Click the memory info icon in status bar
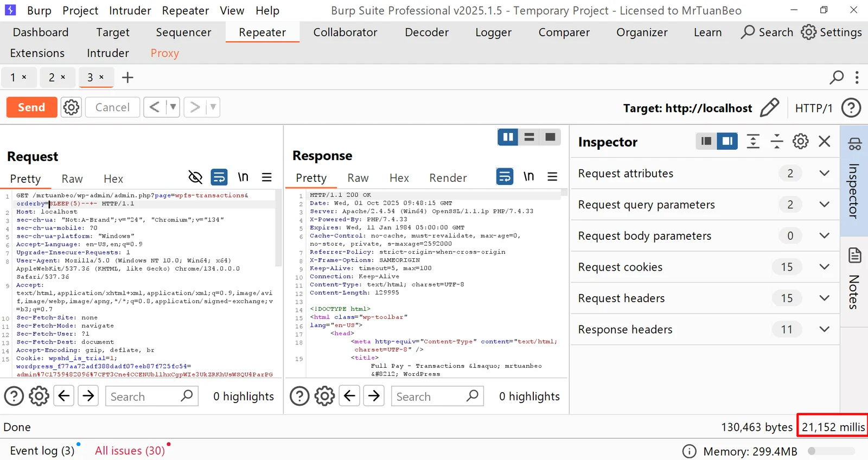Screen dimensions: 868x460 (689, 451)
